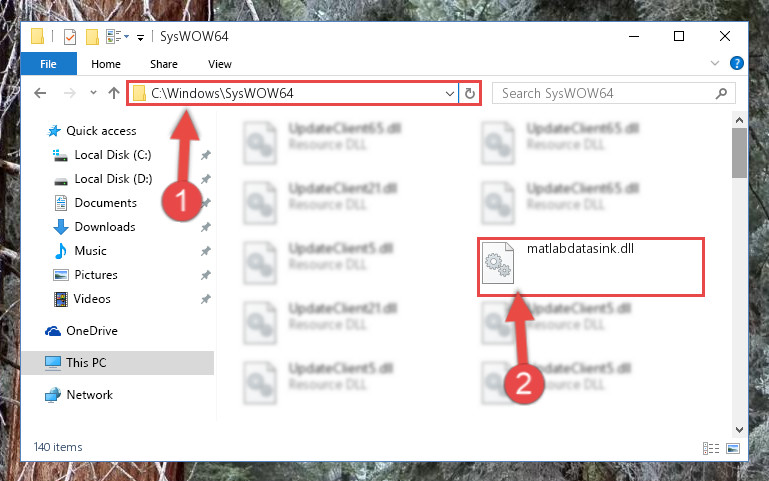Go back with the left arrow

tap(40, 93)
